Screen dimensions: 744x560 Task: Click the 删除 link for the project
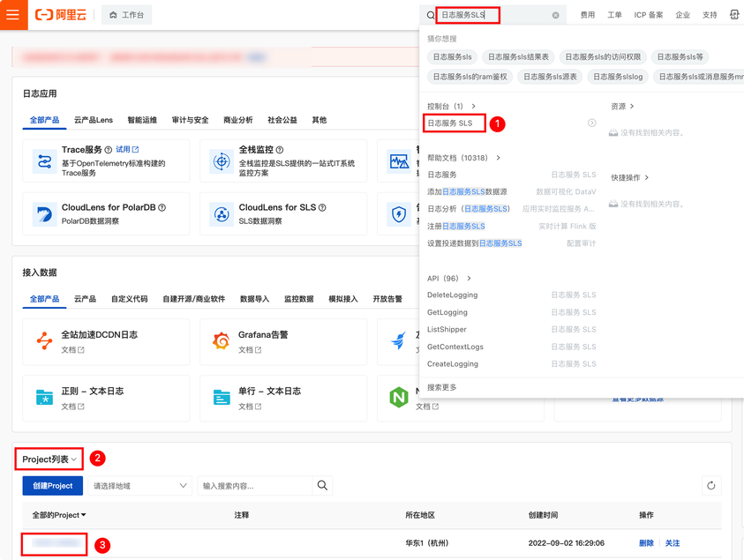[x=646, y=543]
